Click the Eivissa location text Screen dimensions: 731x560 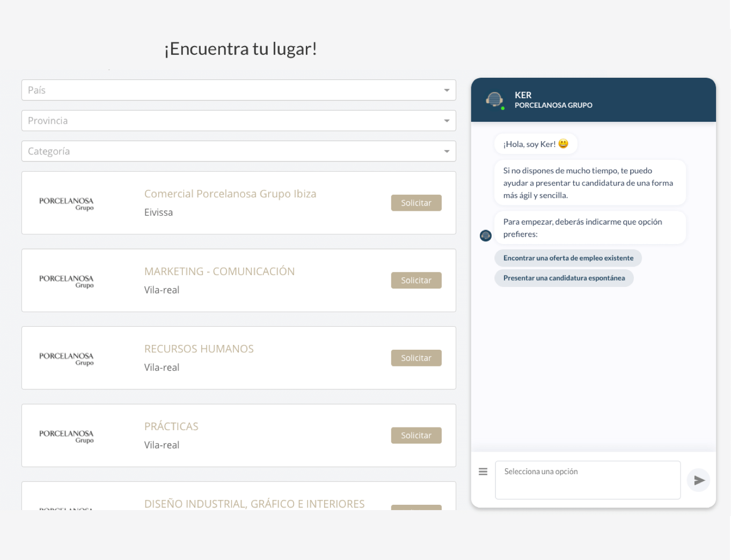[158, 212]
